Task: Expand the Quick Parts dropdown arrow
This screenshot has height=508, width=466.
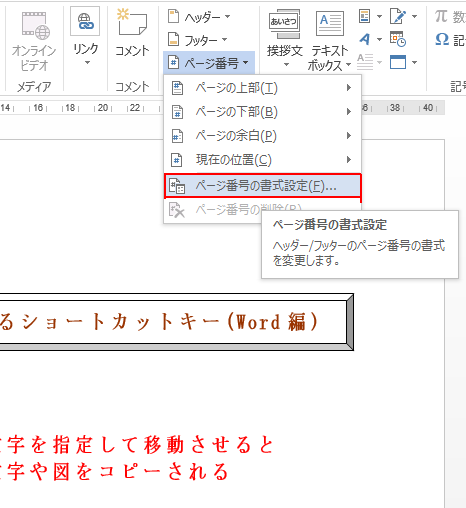Action: pyautogui.click(x=379, y=16)
